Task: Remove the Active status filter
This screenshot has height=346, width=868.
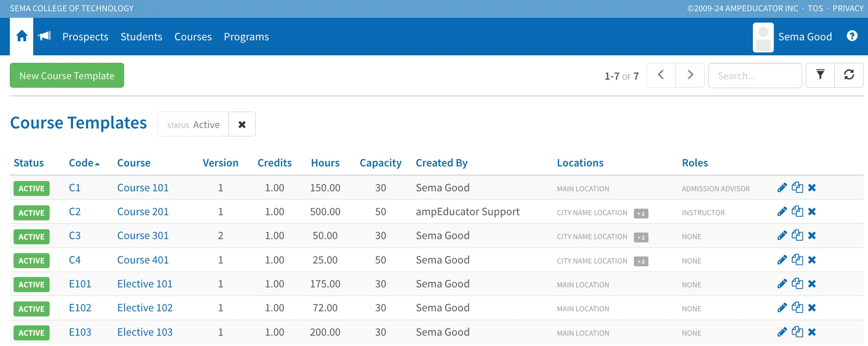Action: (x=242, y=124)
